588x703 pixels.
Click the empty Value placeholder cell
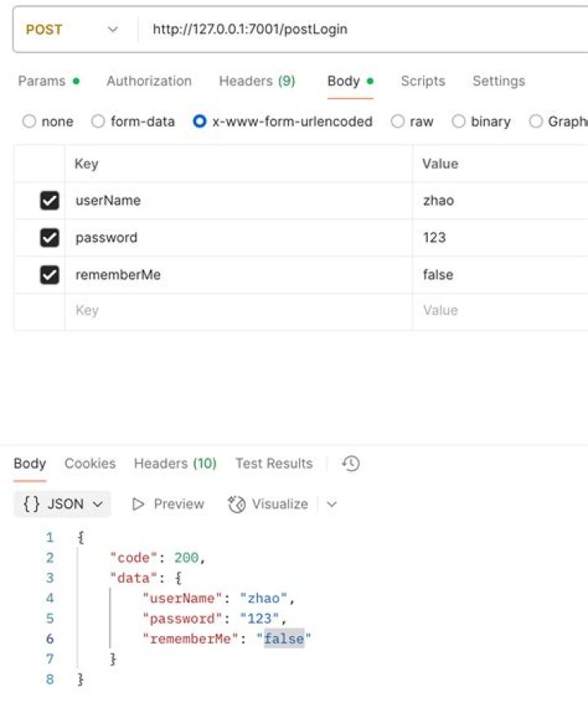[501, 311]
